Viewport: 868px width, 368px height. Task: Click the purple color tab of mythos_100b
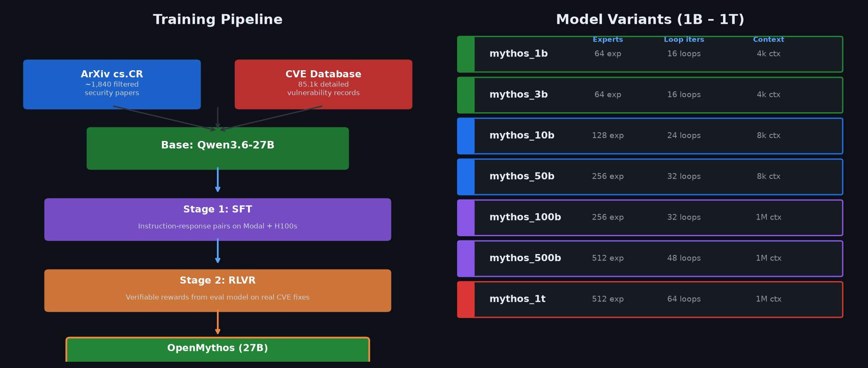[x=466, y=217]
